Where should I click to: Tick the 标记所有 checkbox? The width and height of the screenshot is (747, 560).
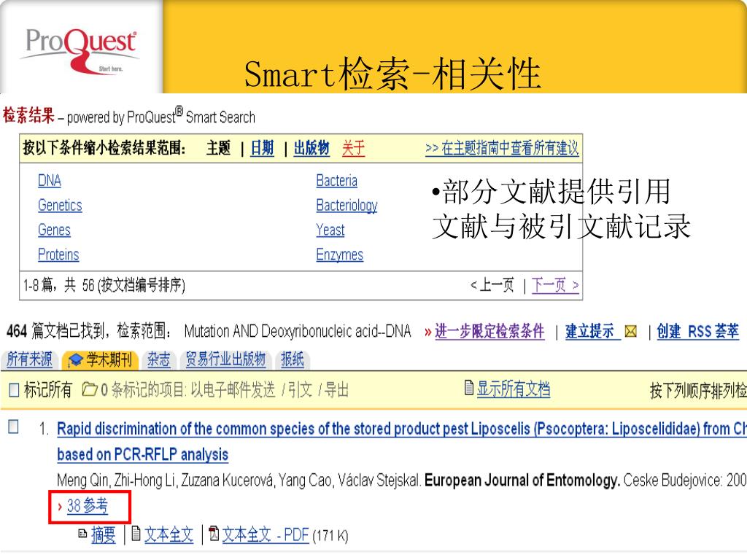pos(15,390)
